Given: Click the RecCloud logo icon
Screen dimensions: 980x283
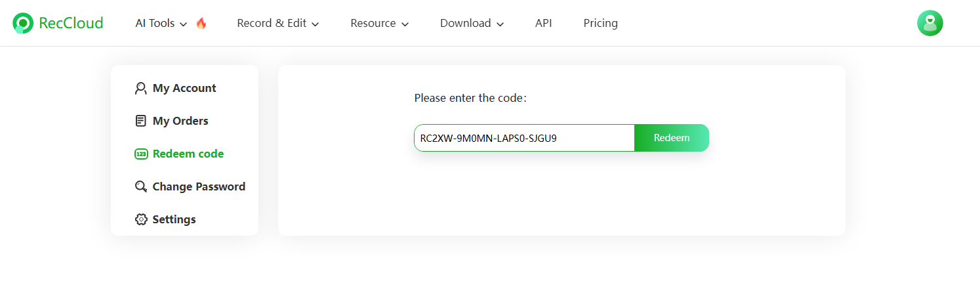Looking at the screenshot, I should [23, 24].
